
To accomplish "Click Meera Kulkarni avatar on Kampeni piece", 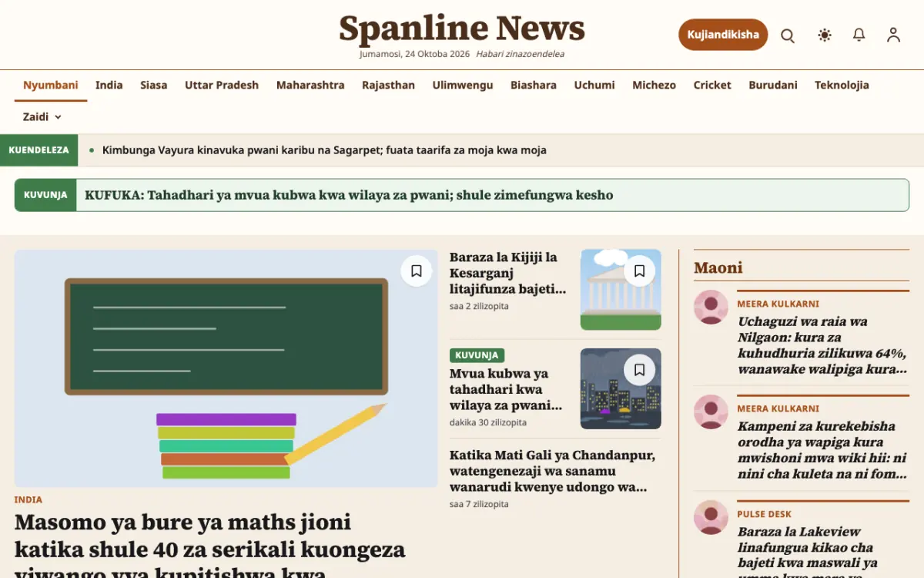I will click(711, 412).
